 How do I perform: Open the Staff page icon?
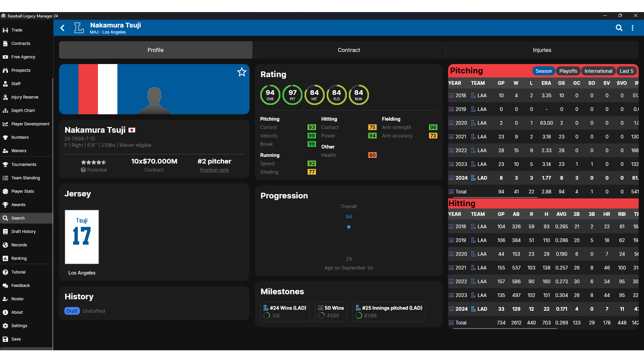[5, 84]
